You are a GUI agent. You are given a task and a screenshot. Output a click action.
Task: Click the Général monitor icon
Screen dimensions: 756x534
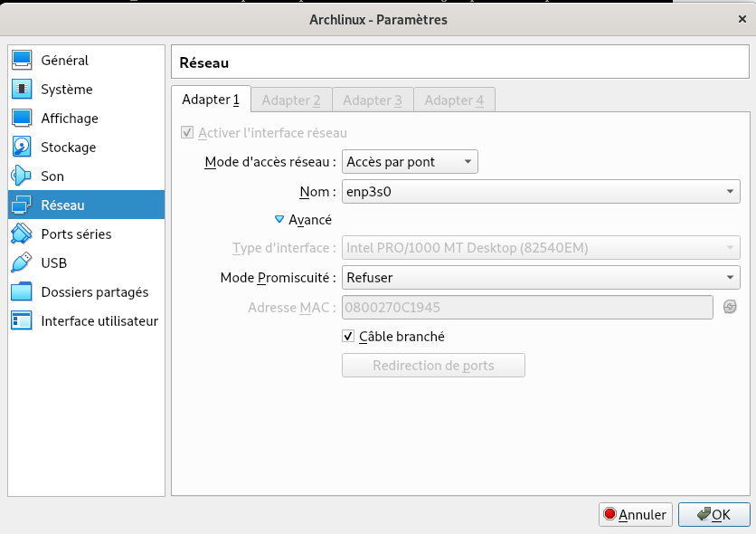[22, 61]
